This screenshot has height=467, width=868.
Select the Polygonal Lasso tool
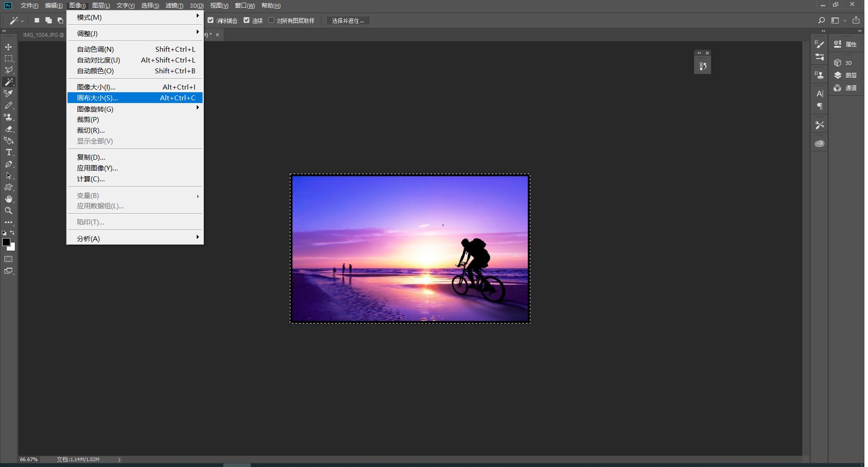click(x=9, y=70)
